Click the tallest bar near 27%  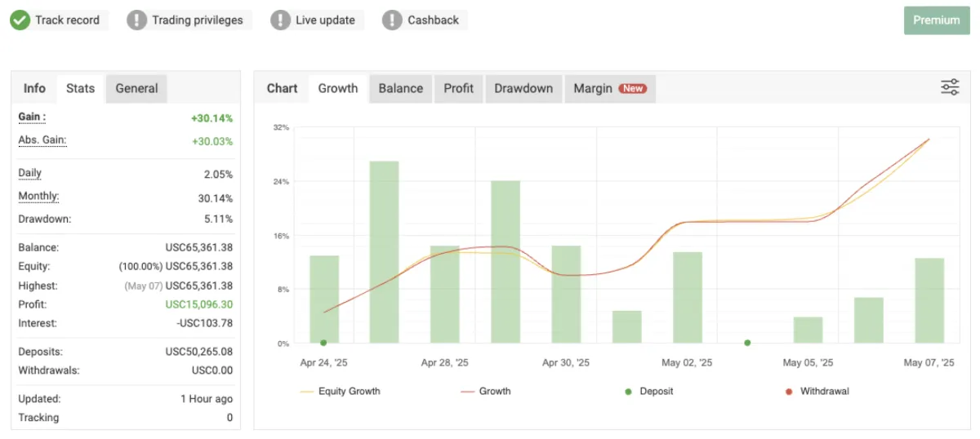385,252
